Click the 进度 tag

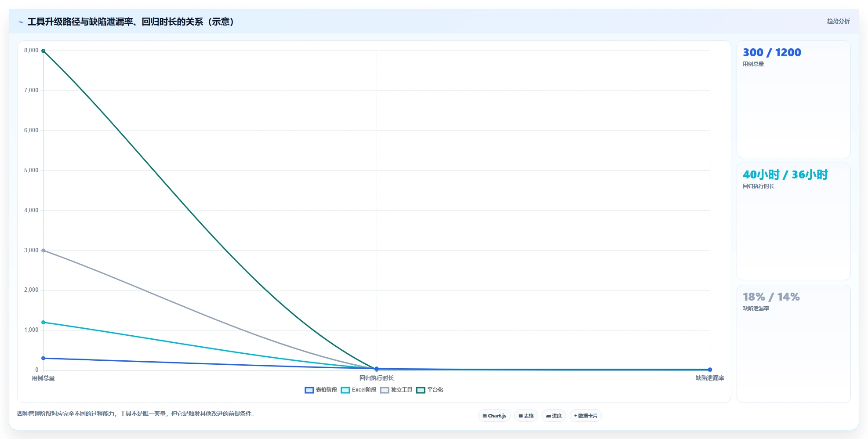click(x=554, y=416)
